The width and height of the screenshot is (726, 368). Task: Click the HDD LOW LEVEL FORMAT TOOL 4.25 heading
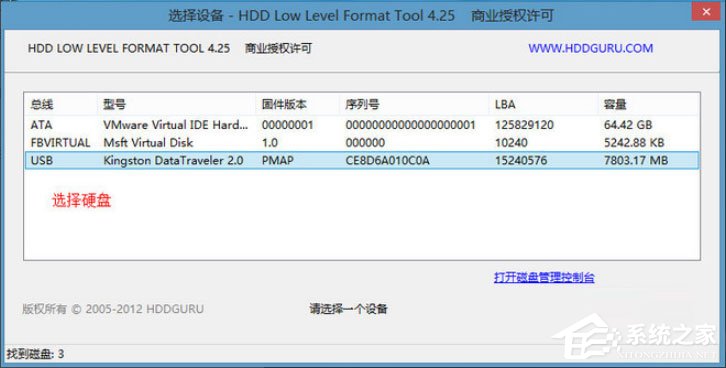pos(129,48)
